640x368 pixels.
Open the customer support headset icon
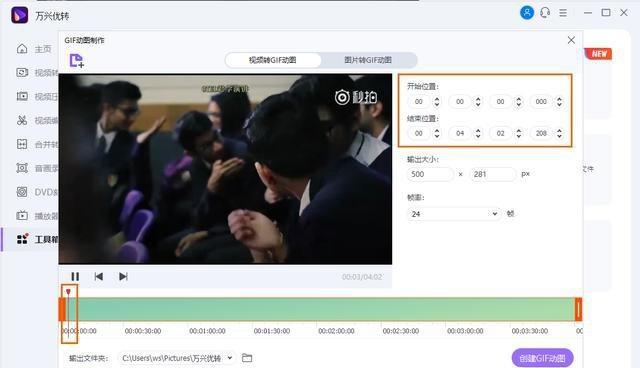(x=545, y=13)
